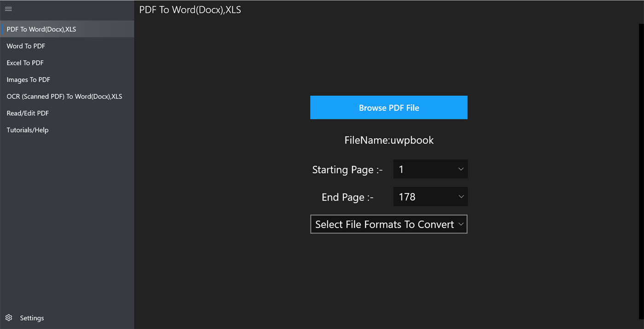Viewport: 644px width, 329px height.
Task: Click the End Page :- label
Action: point(348,197)
